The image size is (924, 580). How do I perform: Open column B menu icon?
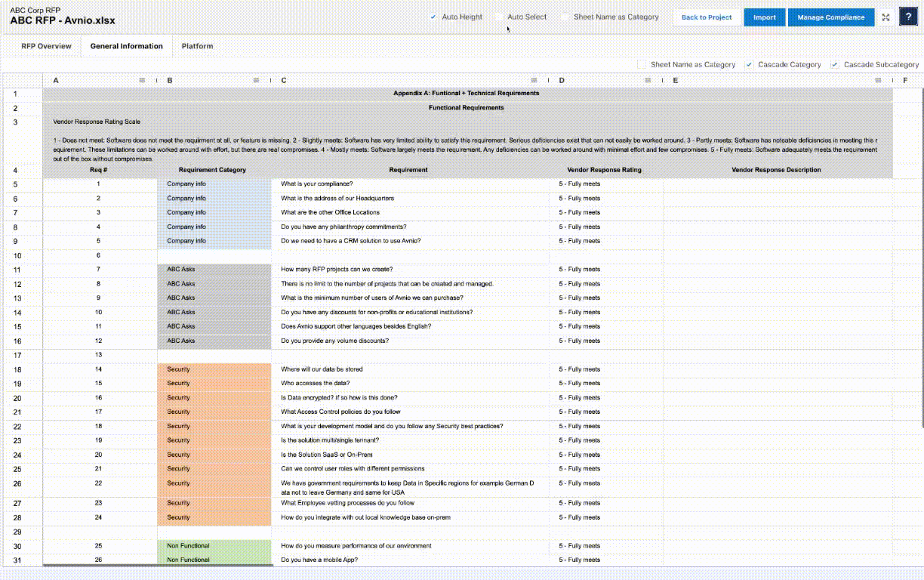pyautogui.click(x=256, y=80)
